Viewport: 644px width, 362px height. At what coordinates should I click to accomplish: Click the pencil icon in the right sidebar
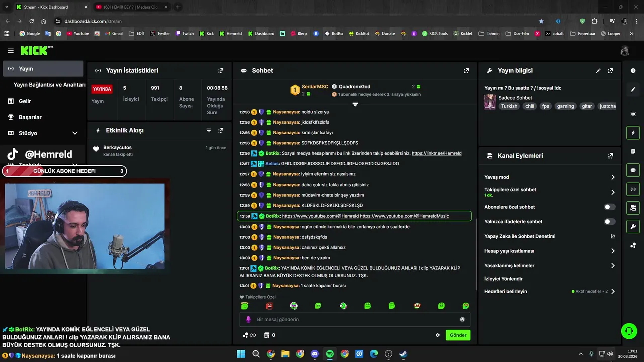coord(633,89)
